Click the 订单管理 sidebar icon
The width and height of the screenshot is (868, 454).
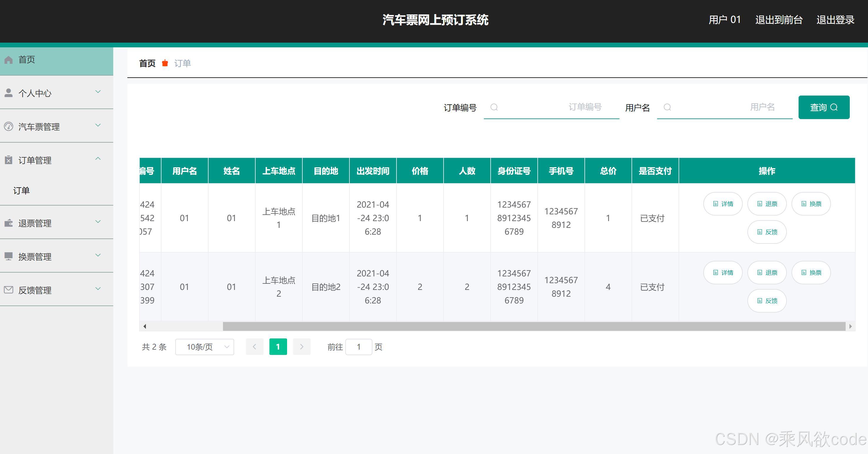pyautogui.click(x=9, y=160)
